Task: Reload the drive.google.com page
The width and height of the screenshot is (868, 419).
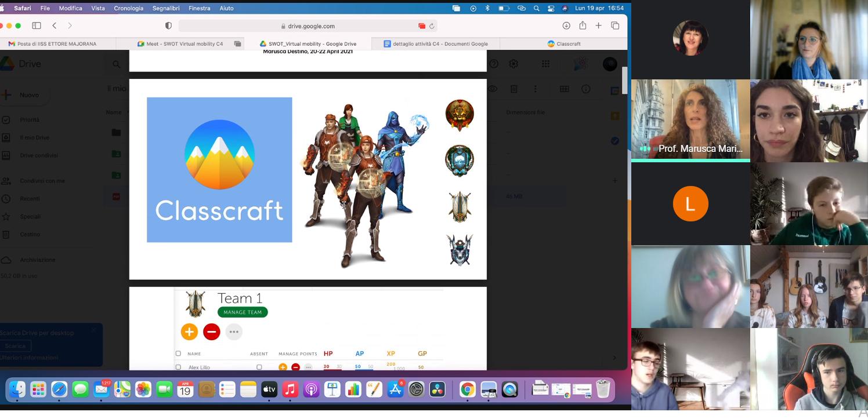Action: [432, 26]
